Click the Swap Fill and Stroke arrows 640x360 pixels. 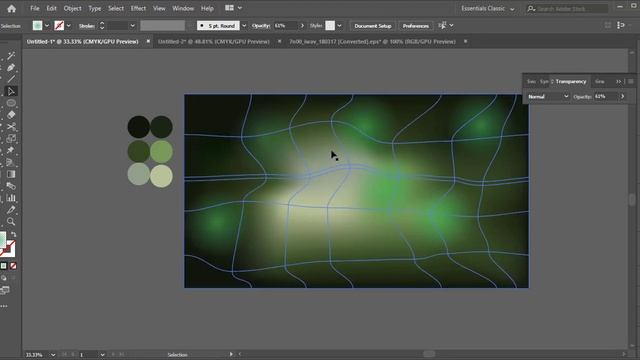tap(13, 234)
